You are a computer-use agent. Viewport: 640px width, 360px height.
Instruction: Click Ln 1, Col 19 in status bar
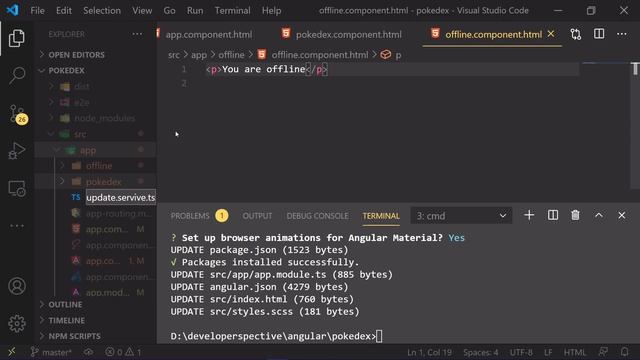[429, 352]
